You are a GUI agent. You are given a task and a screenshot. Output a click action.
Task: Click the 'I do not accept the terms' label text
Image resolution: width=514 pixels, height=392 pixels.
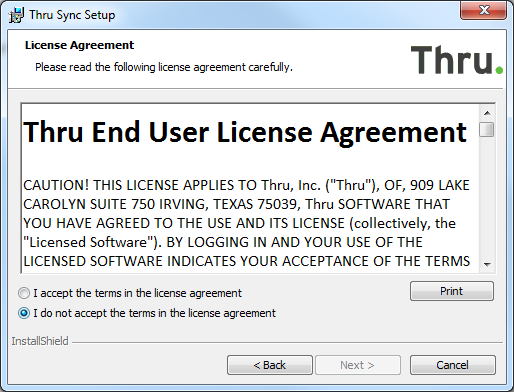pos(154,313)
